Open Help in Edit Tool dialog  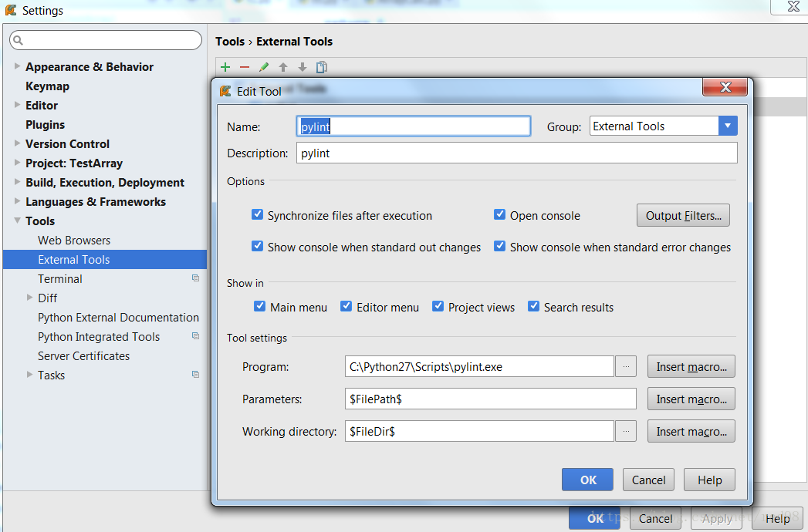709,480
